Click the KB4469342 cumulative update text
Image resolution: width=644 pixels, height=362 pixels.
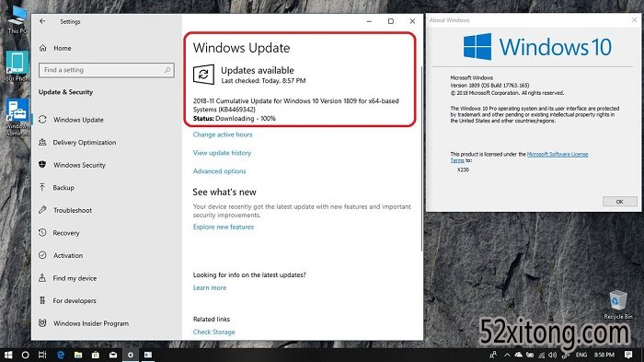tap(295, 105)
